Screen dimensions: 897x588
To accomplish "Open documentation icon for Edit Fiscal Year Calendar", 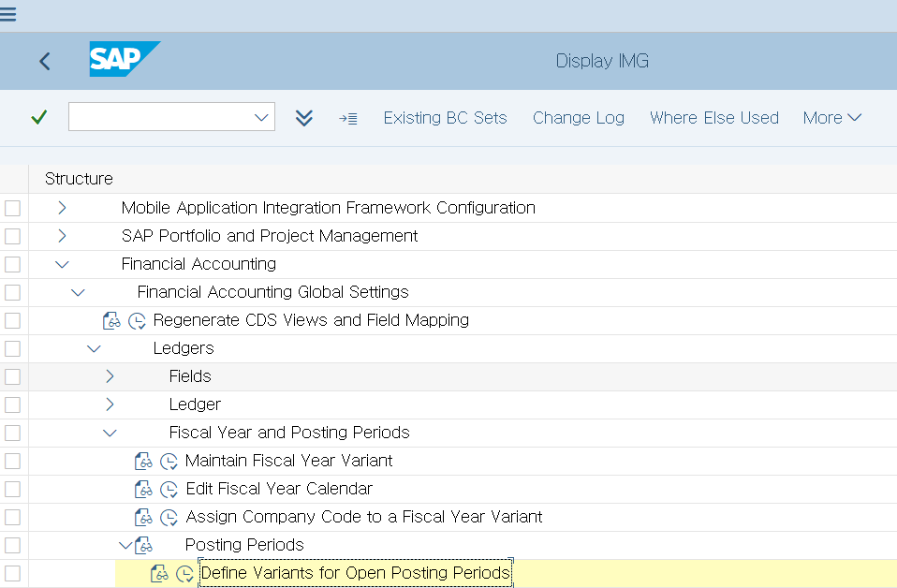I will 143,489.
